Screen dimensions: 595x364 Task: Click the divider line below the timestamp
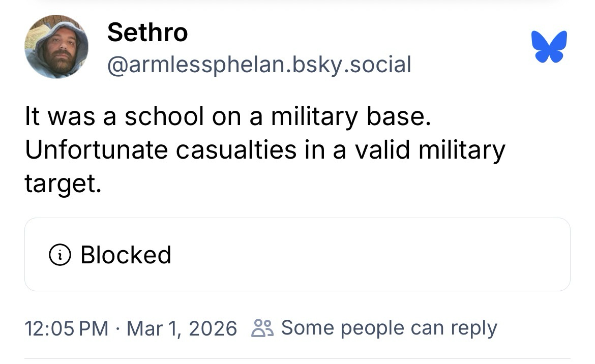pos(297,359)
